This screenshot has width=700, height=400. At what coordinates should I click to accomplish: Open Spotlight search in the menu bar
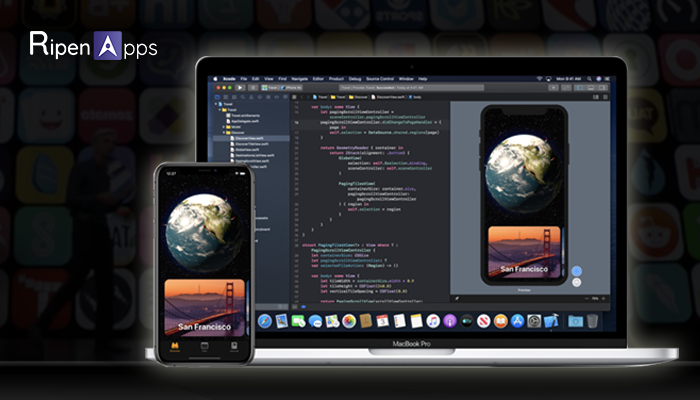point(589,79)
